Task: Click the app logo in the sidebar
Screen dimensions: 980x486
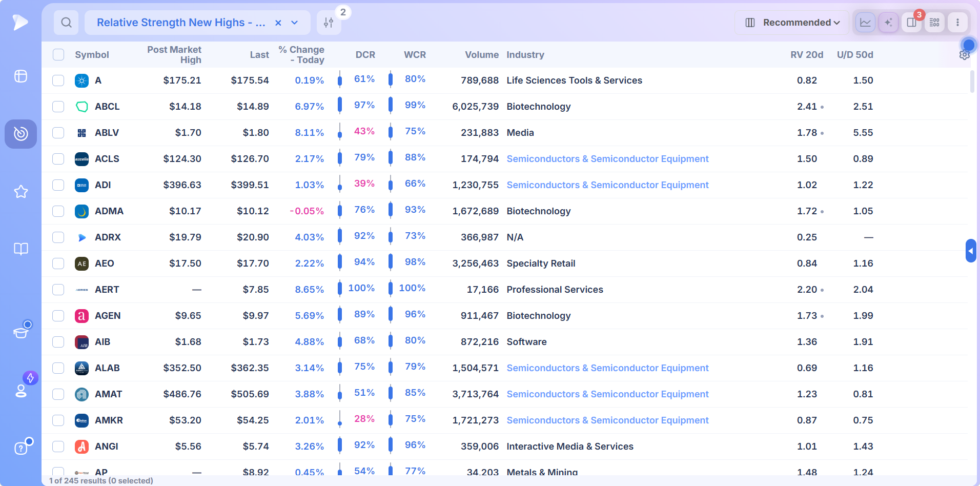Action: click(x=20, y=22)
